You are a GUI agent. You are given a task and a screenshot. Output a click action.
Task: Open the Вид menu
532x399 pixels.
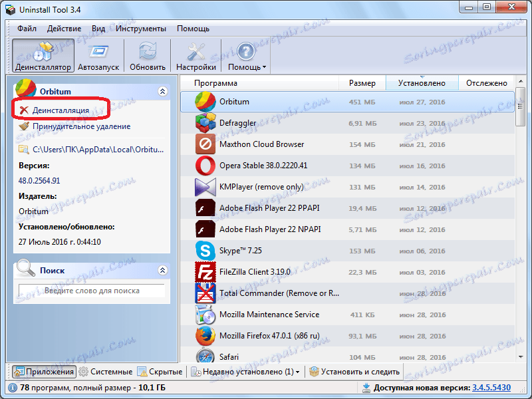98,29
